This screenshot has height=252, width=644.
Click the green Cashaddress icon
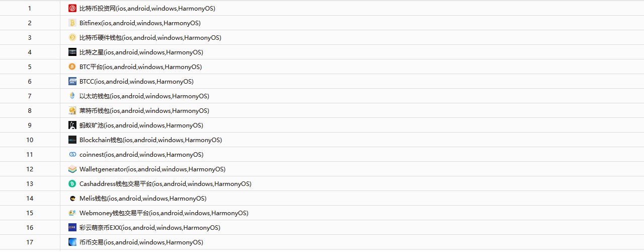[72, 184]
